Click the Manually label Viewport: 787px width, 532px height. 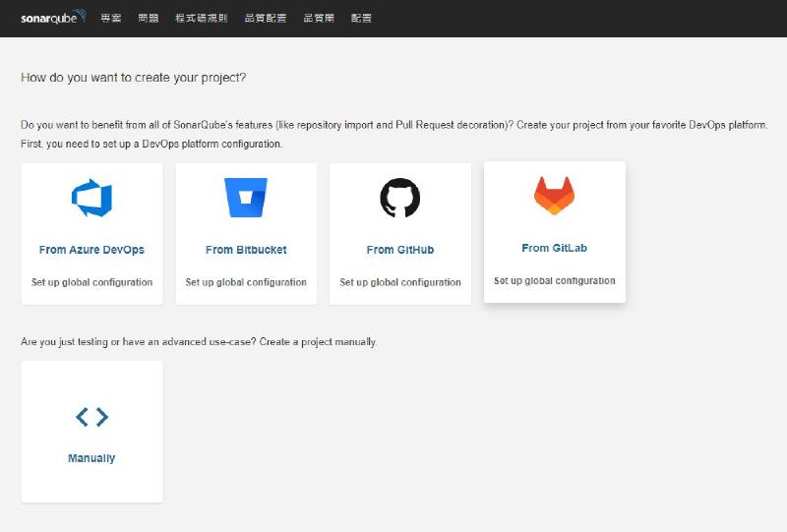pos(91,458)
